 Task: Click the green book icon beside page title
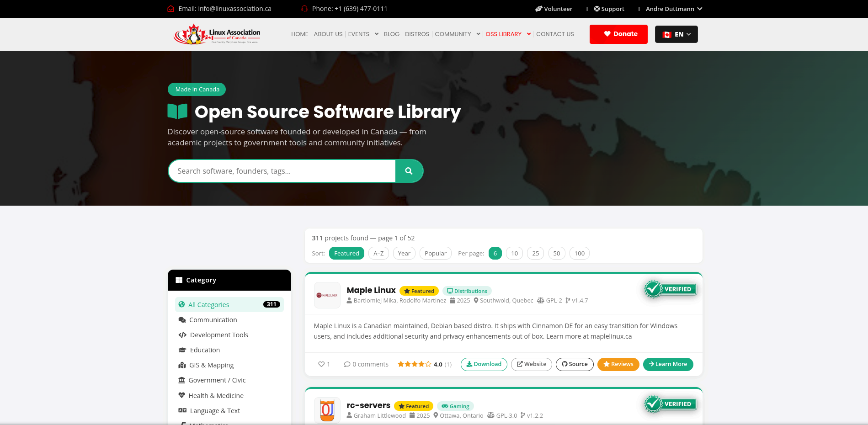coord(177,112)
